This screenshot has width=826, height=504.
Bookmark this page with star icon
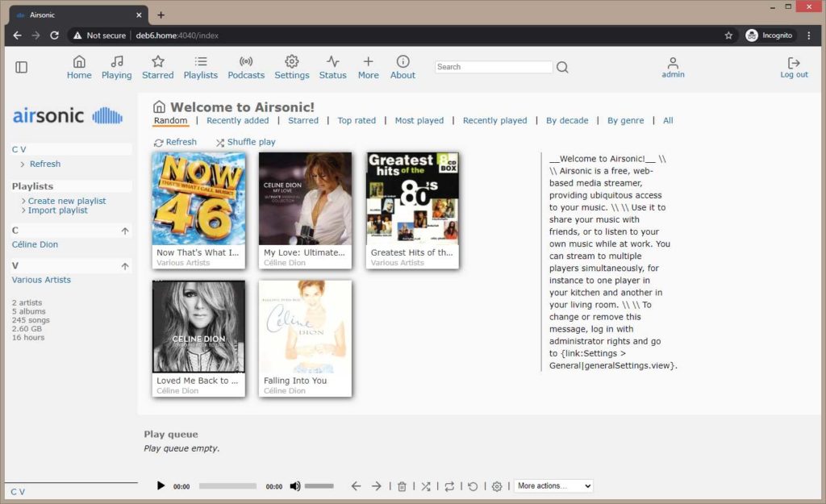728,35
